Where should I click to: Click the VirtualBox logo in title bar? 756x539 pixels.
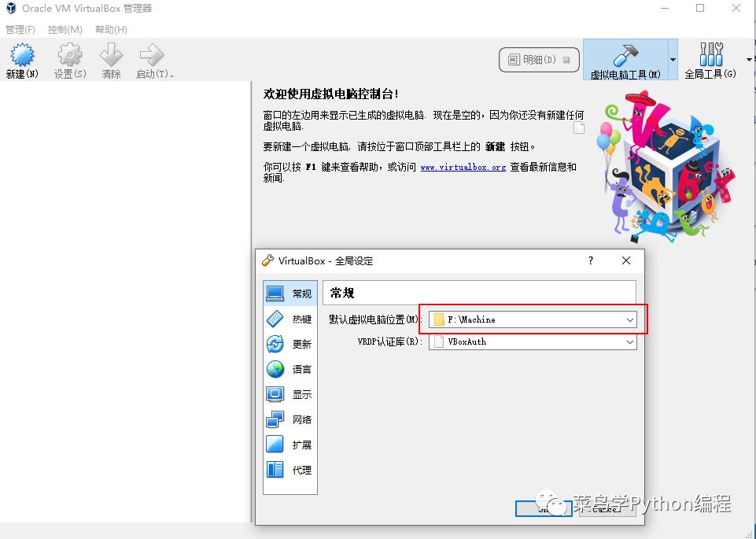point(10,8)
